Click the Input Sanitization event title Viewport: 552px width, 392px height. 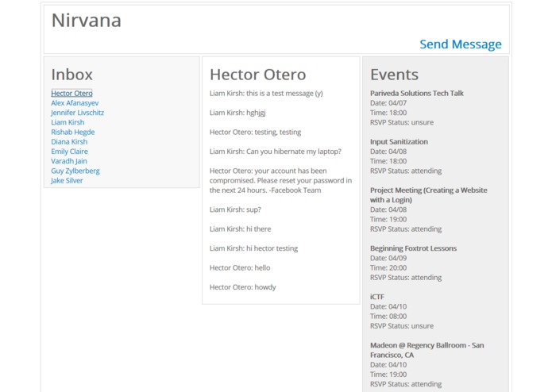click(x=400, y=142)
